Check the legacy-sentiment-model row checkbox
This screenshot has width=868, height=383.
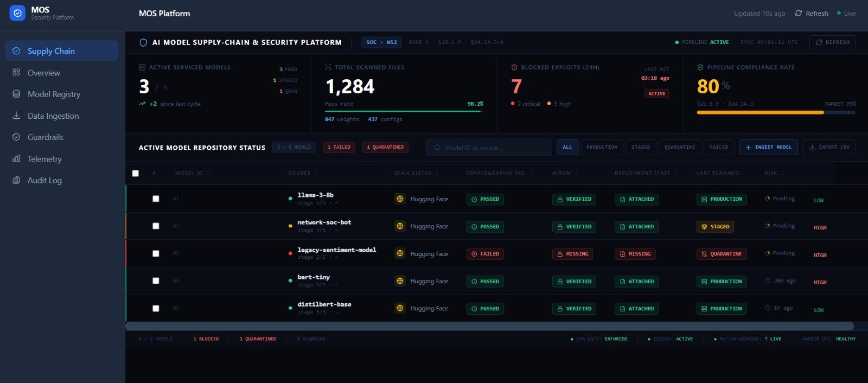tap(156, 253)
